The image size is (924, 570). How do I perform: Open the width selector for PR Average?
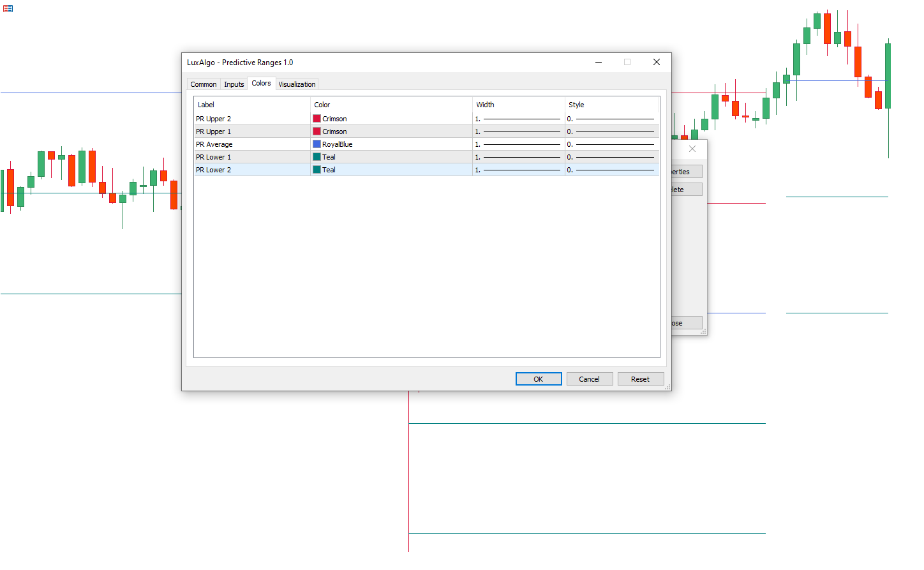518,144
